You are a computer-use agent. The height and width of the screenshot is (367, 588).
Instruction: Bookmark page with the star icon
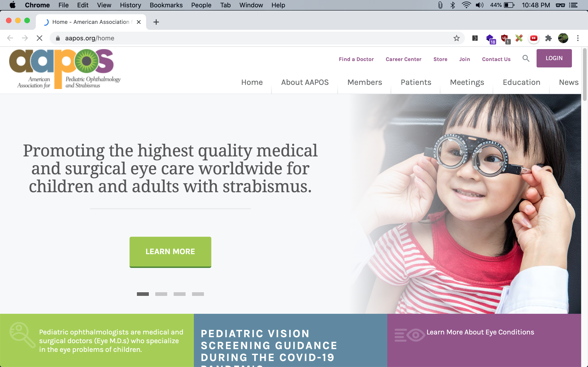pos(456,38)
